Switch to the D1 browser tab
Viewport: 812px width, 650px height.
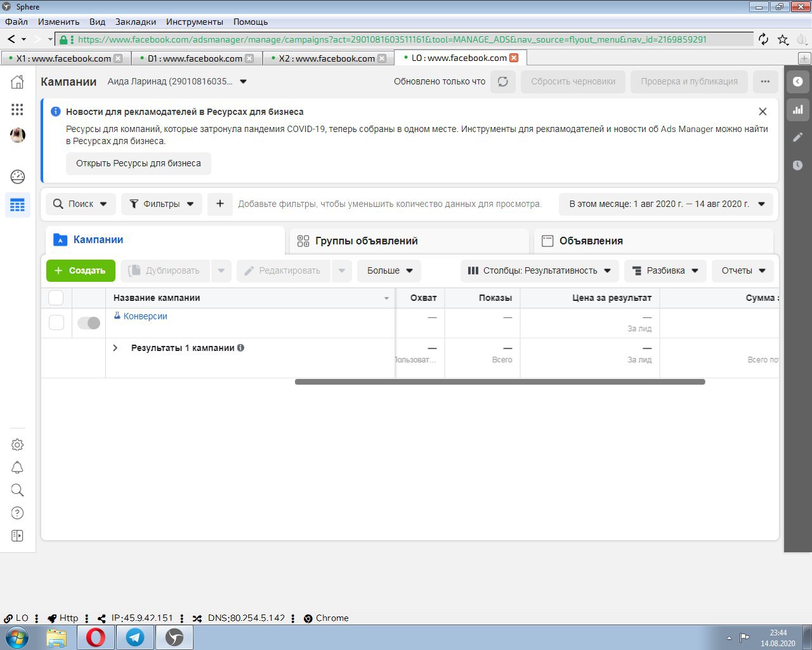pyautogui.click(x=195, y=58)
